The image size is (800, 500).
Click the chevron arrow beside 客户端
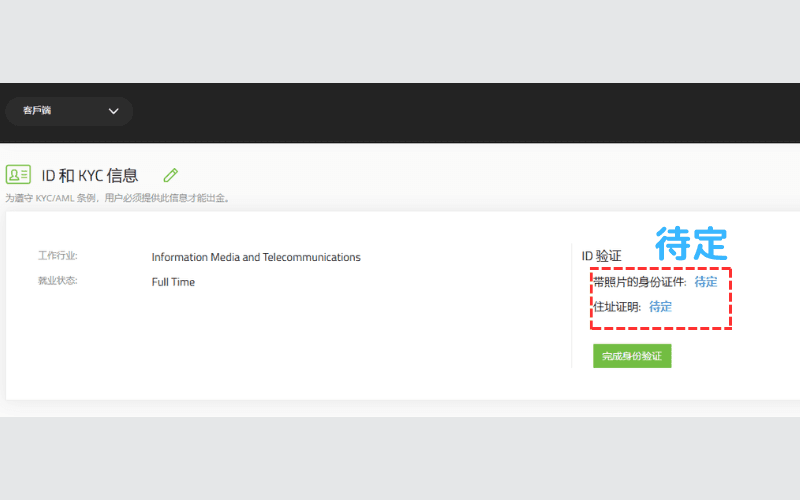click(113, 111)
